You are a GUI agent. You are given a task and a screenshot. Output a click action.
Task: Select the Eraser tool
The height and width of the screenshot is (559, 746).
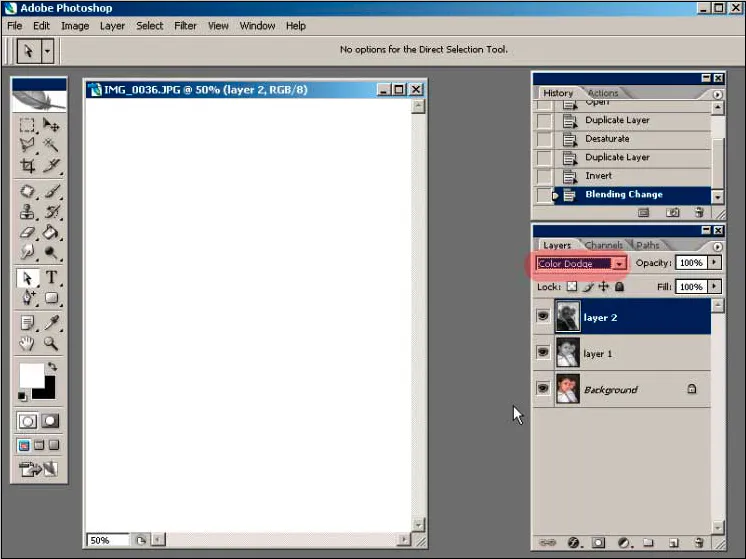pos(27,232)
